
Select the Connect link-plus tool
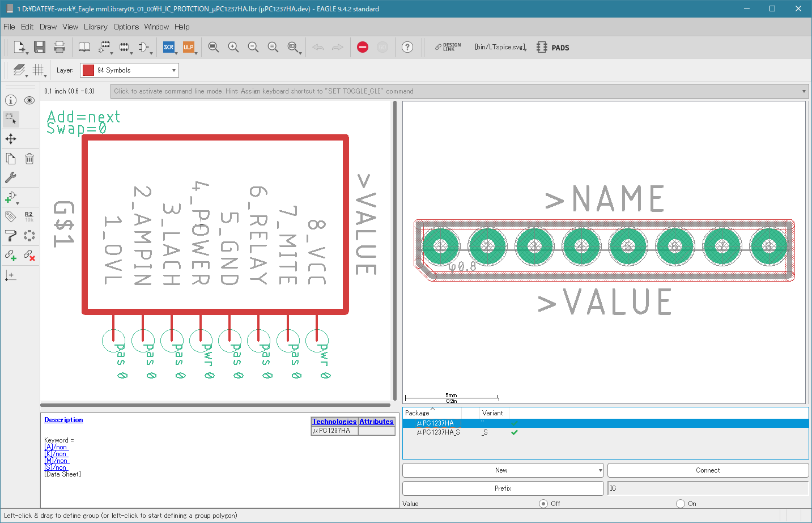[x=11, y=256]
